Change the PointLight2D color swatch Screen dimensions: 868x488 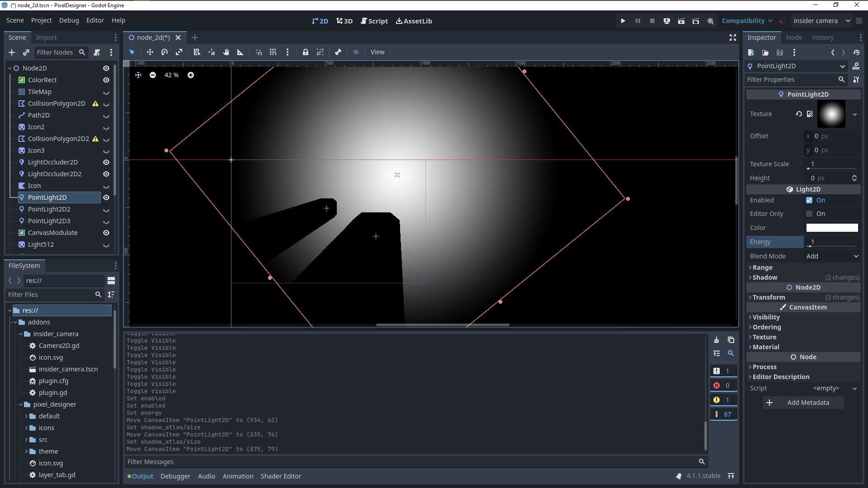click(832, 228)
